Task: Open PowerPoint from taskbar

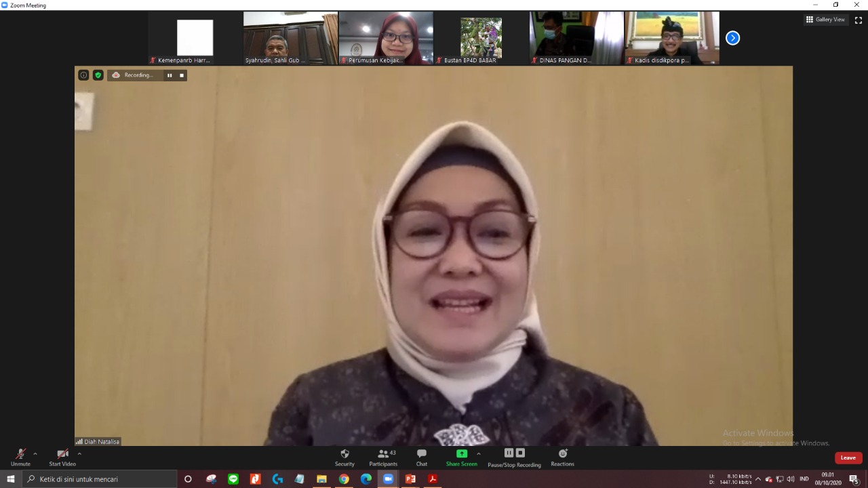Action: 410,479
